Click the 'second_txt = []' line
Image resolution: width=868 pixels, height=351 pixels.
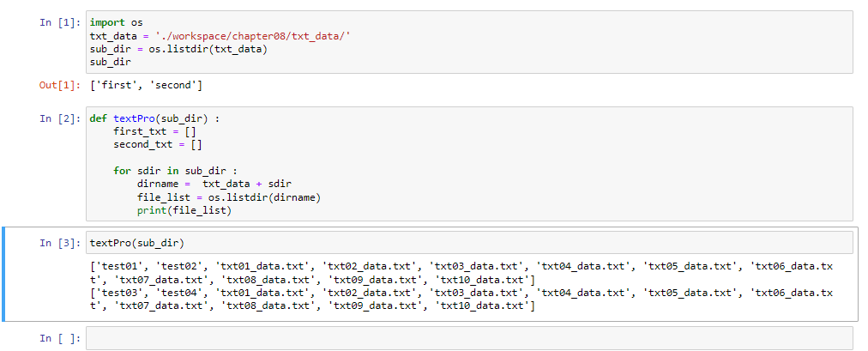click(x=158, y=144)
